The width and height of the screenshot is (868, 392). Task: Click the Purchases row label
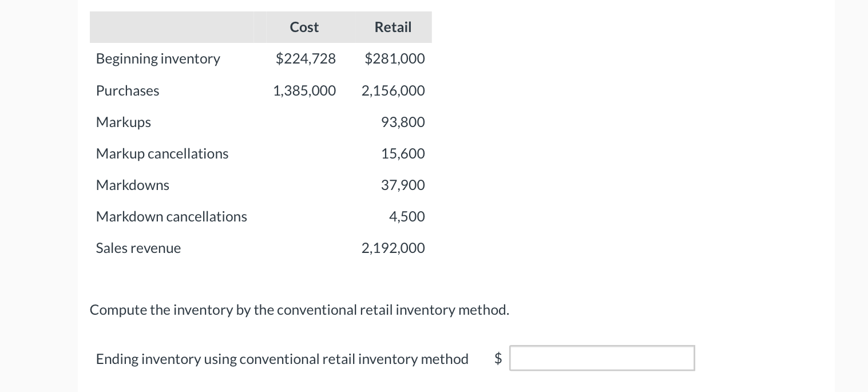(127, 90)
